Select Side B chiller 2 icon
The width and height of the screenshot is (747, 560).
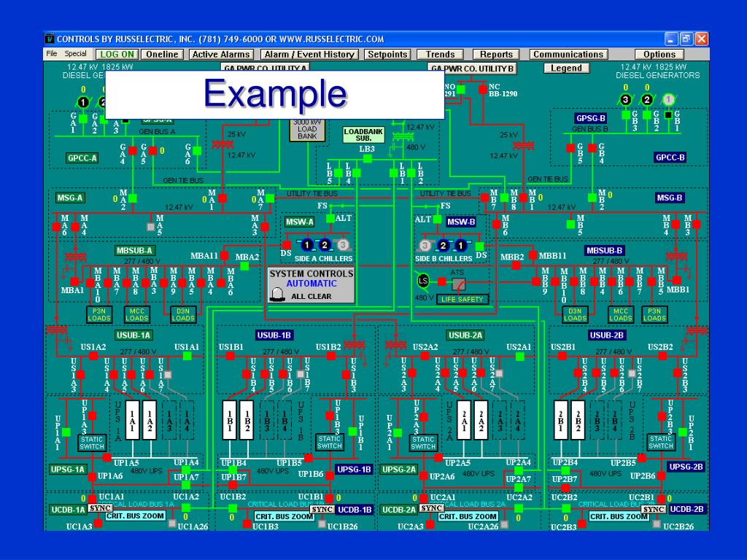(443, 246)
